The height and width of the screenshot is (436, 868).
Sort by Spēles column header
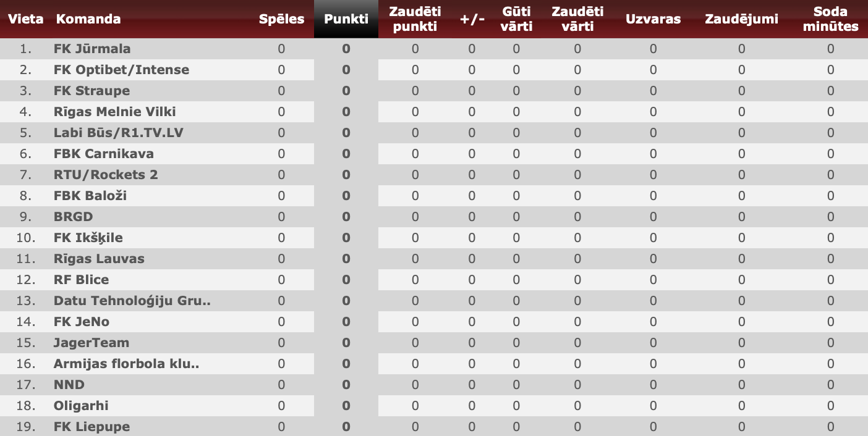pyautogui.click(x=281, y=19)
